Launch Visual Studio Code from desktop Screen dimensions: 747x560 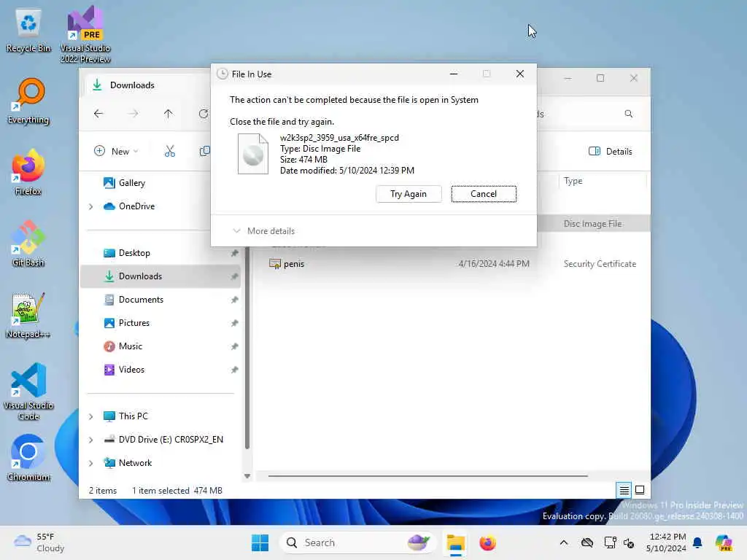point(28,392)
